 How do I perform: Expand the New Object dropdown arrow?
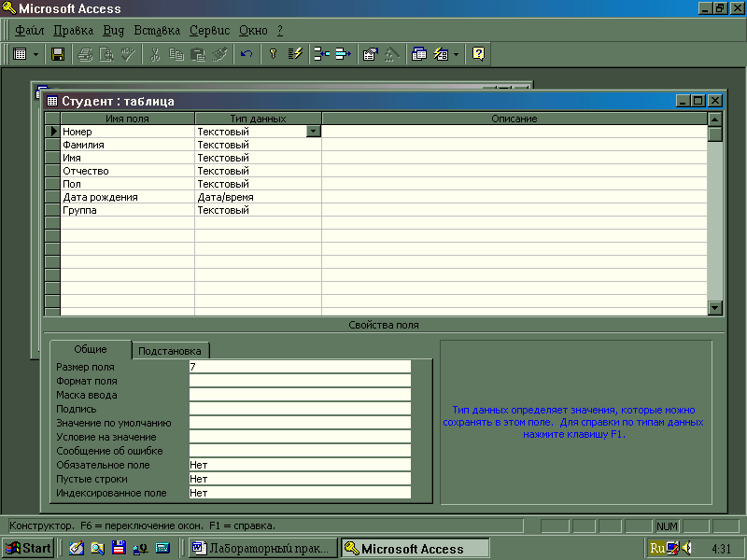point(456,55)
